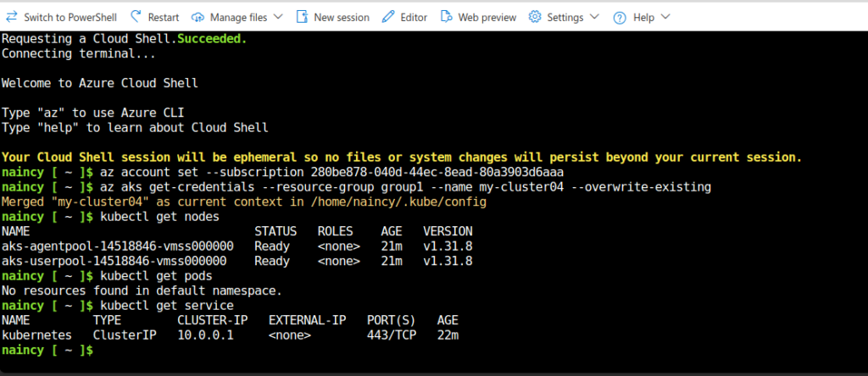Select the Editor label

tap(414, 17)
